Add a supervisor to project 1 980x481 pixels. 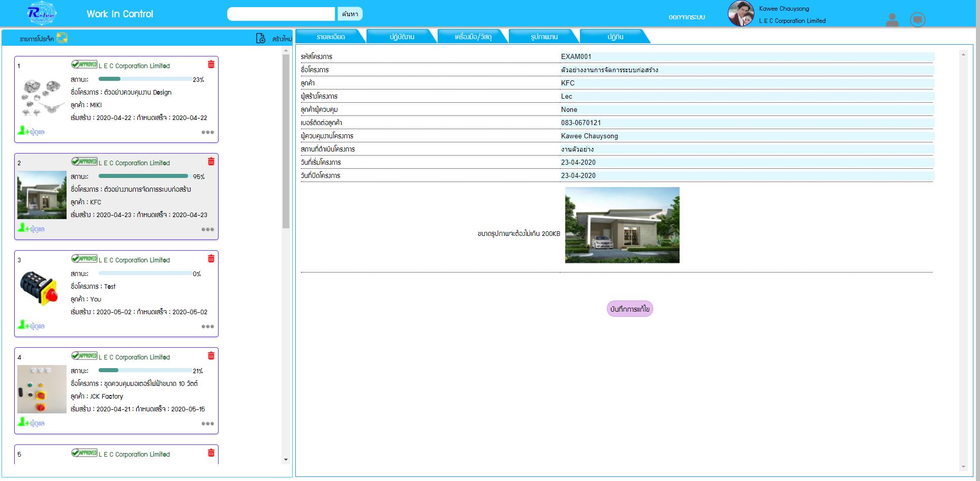[x=31, y=131]
